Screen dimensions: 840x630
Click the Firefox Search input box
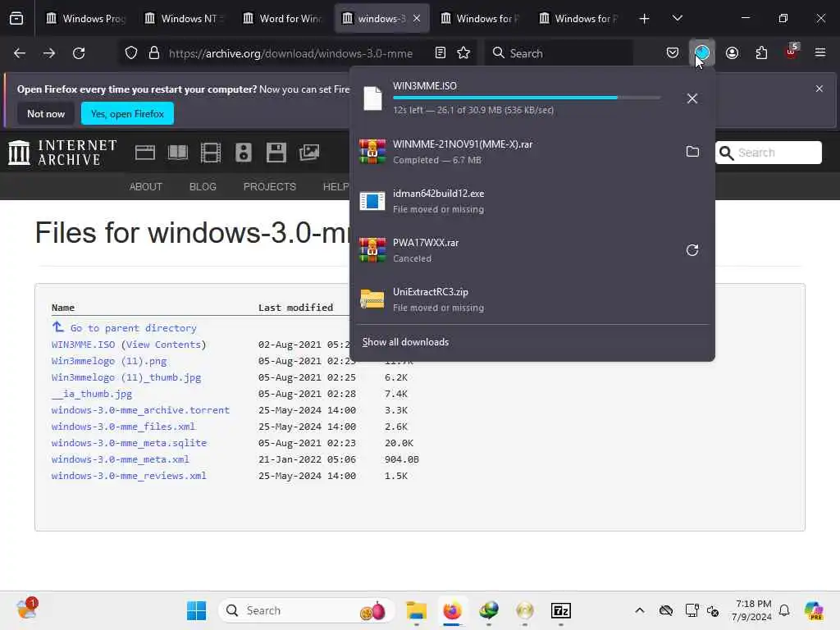pyautogui.click(x=559, y=53)
